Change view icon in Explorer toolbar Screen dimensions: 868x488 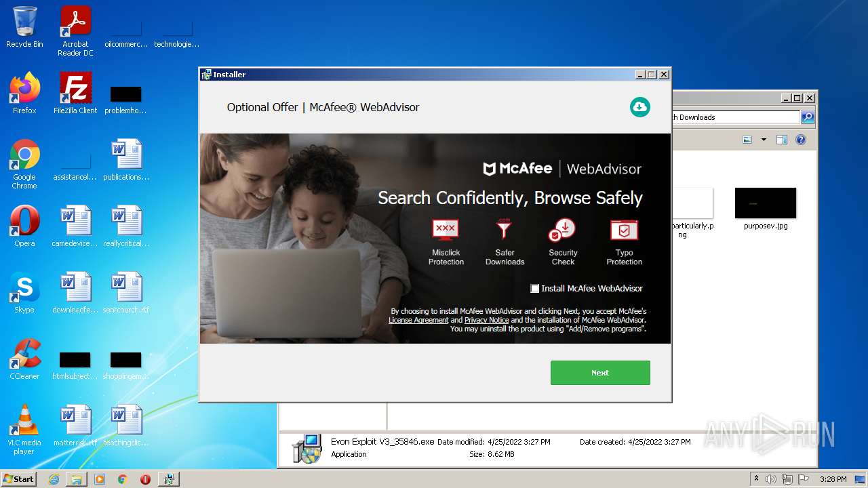(x=747, y=140)
